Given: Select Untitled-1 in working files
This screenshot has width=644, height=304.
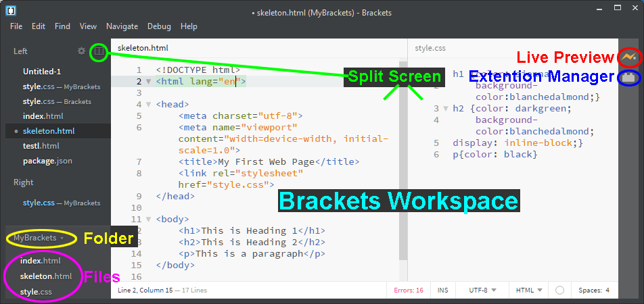Looking at the screenshot, I should (42, 72).
